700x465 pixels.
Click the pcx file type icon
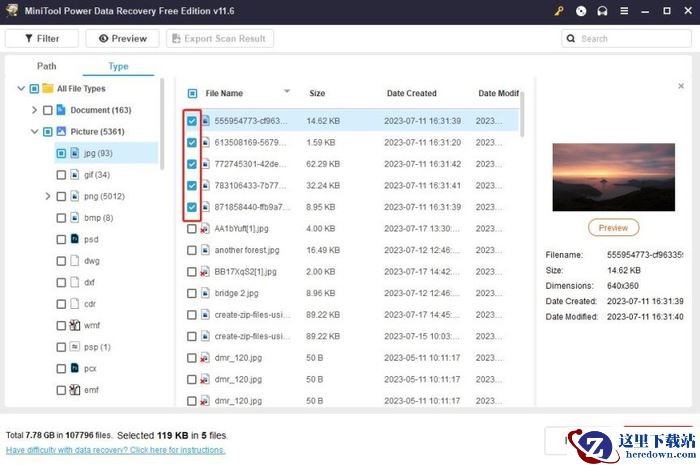click(x=75, y=368)
